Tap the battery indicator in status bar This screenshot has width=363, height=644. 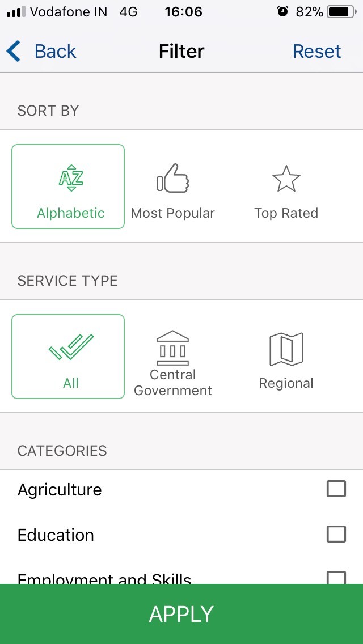pos(340,12)
